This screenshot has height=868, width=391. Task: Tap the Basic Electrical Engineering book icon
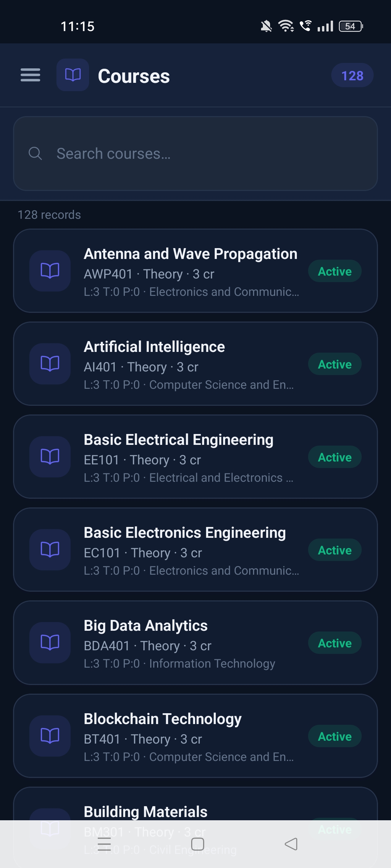(50, 456)
